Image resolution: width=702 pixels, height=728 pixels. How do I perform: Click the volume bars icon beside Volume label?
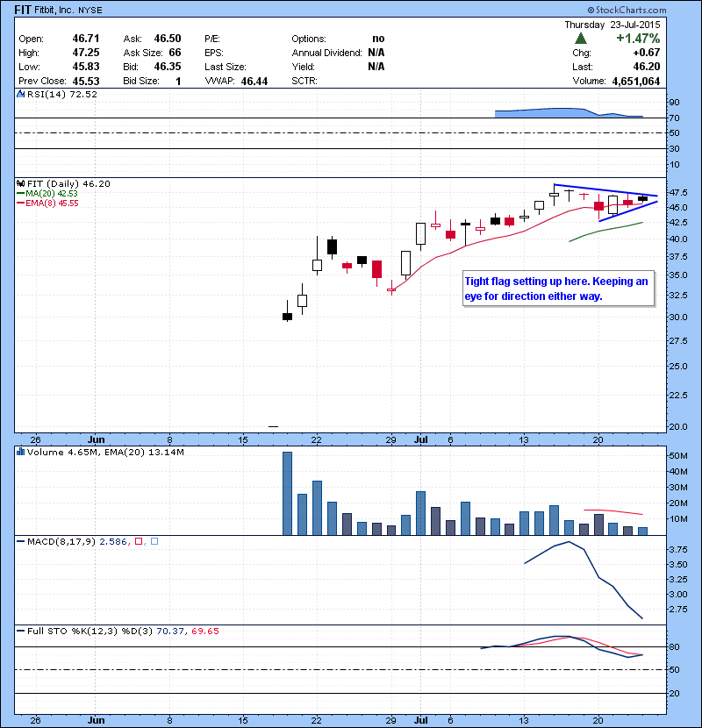20,452
